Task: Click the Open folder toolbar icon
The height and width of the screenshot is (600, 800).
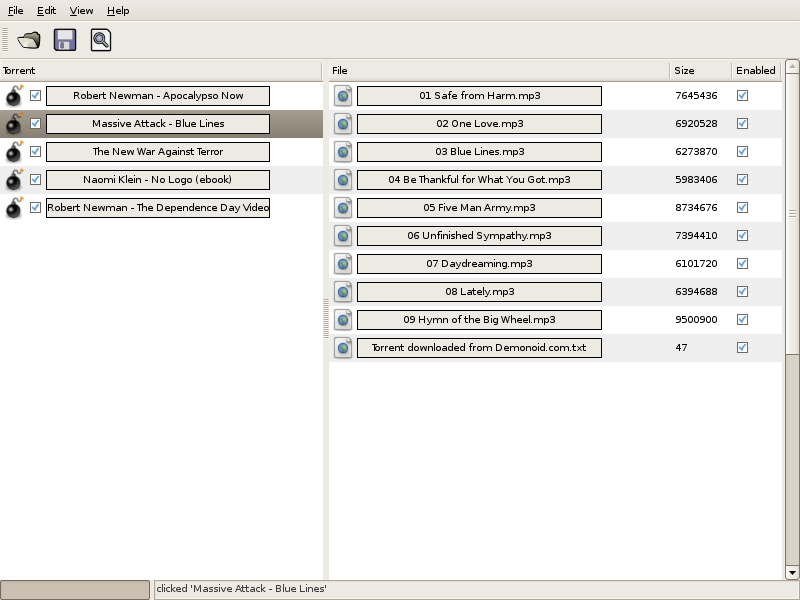Action: click(x=29, y=40)
